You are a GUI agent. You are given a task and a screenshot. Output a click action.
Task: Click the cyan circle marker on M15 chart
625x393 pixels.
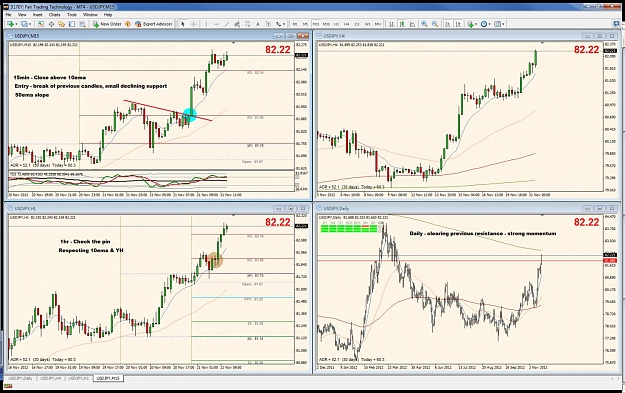point(190,114)
